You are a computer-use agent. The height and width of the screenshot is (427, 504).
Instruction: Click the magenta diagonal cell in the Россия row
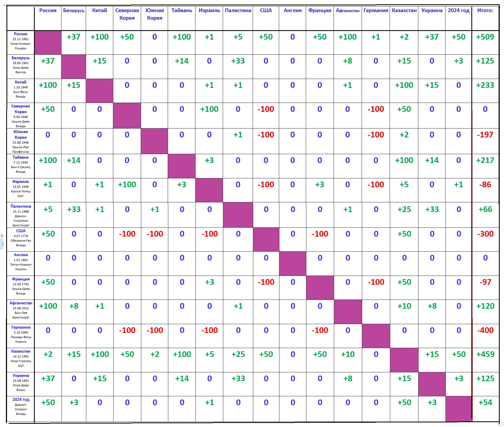[x=48, y=43]
